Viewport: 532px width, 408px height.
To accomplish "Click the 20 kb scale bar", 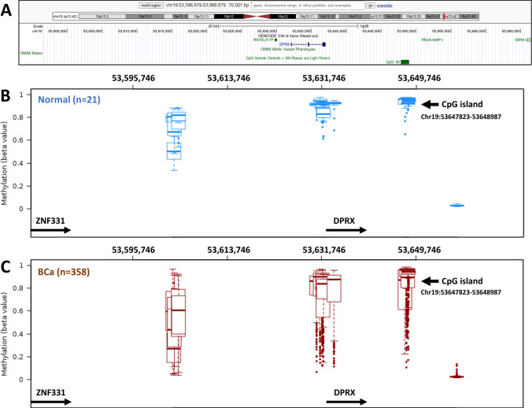I will pyautogui.click(x=288, y=26).
